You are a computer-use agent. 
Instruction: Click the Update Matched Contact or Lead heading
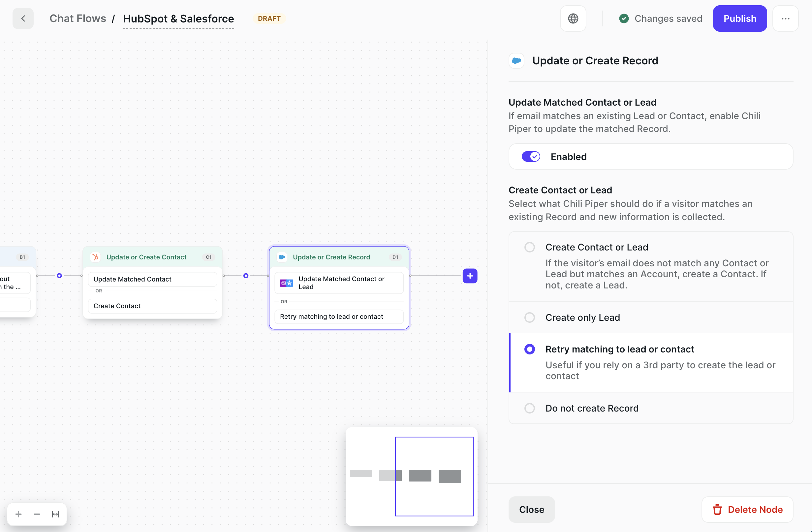(x=582, y=102)
